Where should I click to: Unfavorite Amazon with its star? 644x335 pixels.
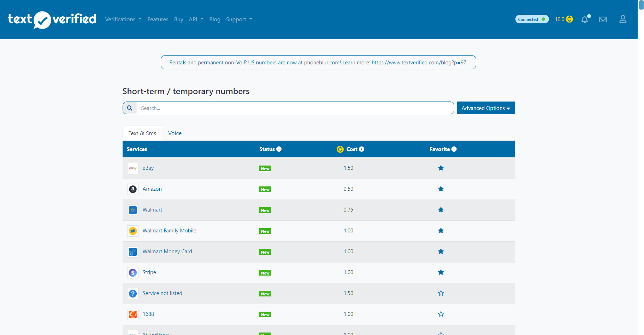(x=441, y=189)
